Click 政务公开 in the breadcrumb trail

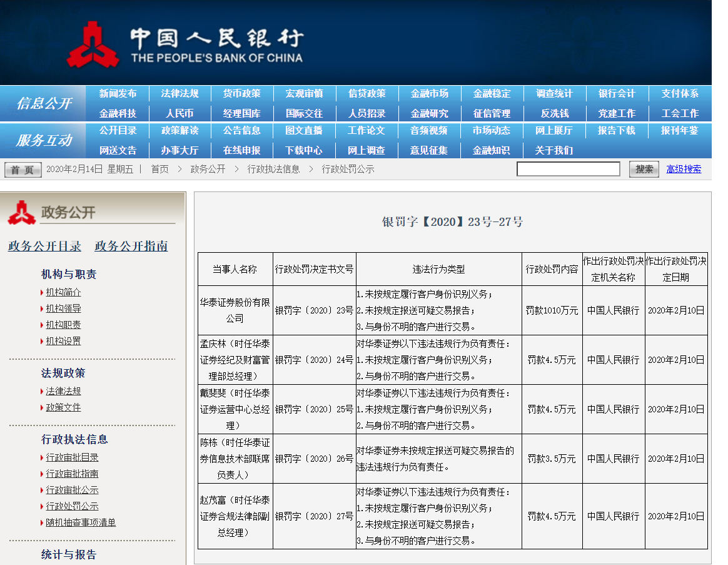208,169
